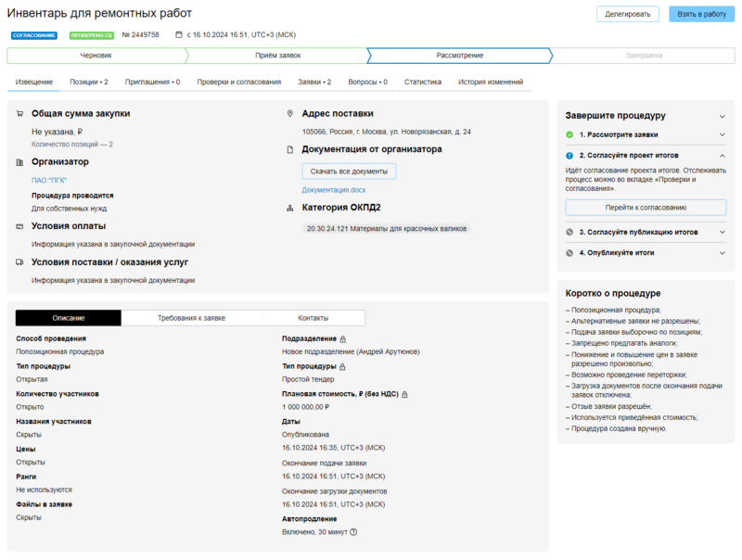742x560 pixels.
Task: Select the Требования к заявке tab
Action: [191, 318]
